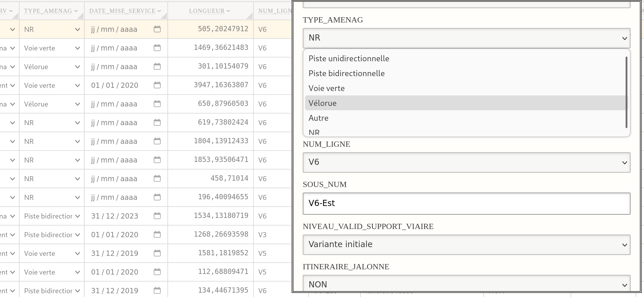Viewport: 644px width, 297px height.
Task: Choose "Vélorue" option in the open list
Action: click(x=323, y=103)
